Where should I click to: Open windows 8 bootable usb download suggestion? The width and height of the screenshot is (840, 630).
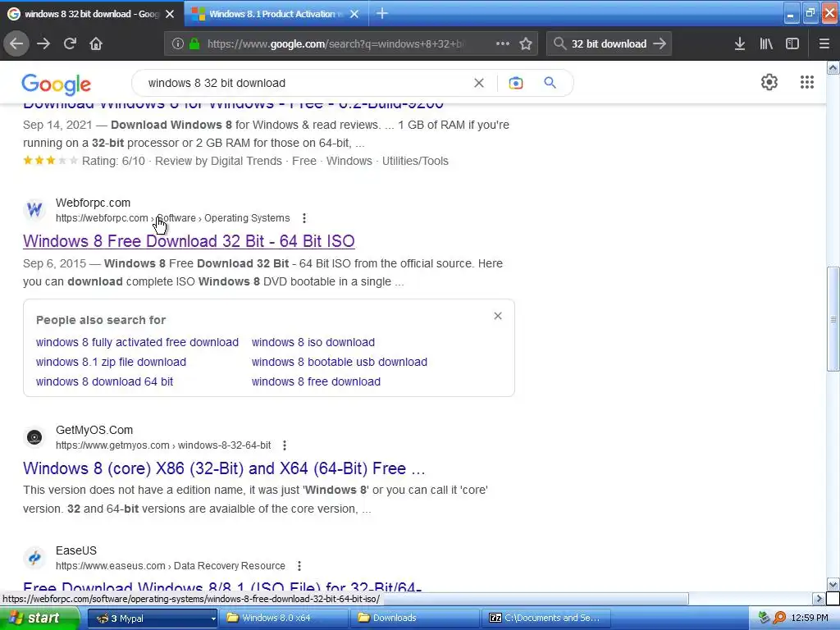point(340,362)
